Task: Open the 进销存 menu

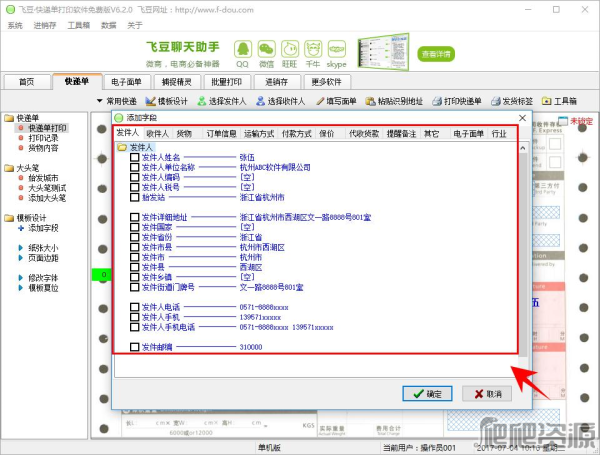Action: [x=45, y=25]
